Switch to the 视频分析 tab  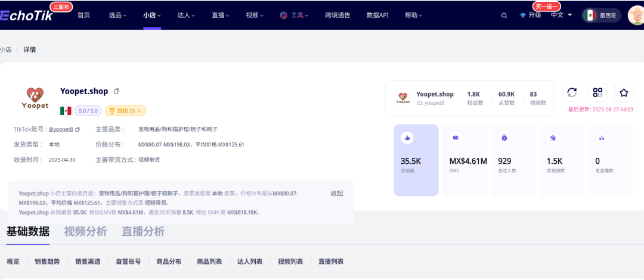click(85, 232)
